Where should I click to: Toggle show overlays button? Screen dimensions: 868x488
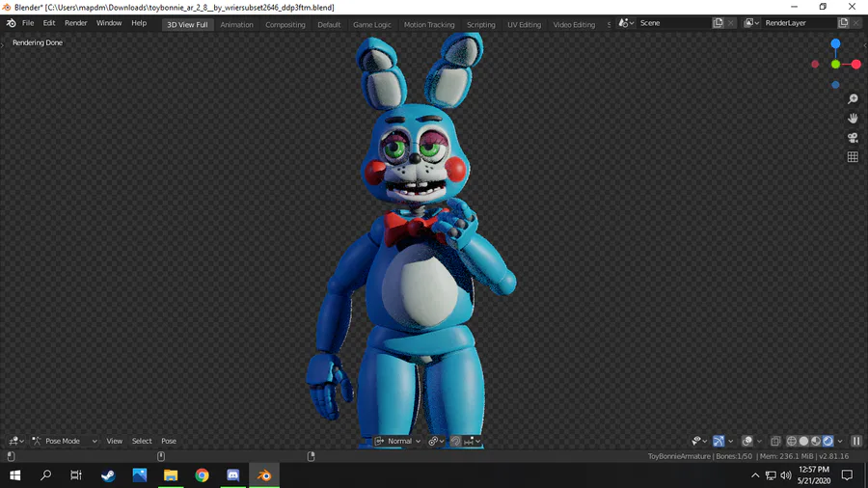[747, 441]
